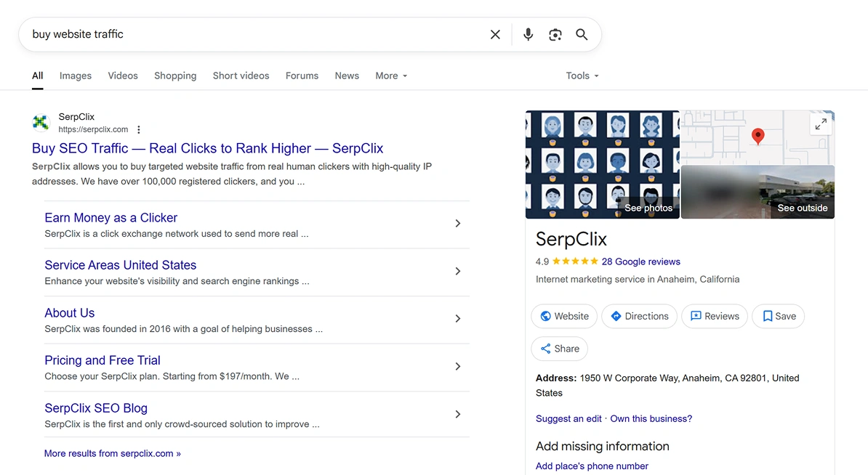Expand chevron on Earn Money as a Clicker row
Image resolution: width=868 pixels, height=475 pixels.
click(458, 224)
